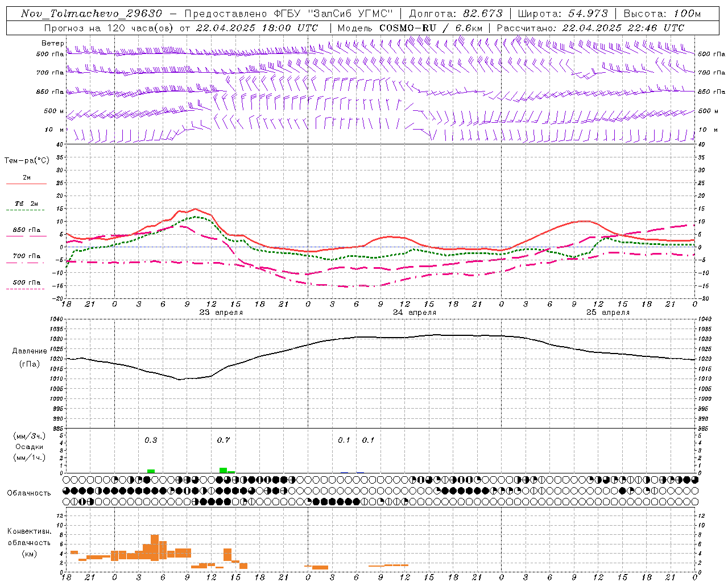
Task: Click the Осадки precipitation label
Action: pyautogui.click(x=30, y=447)
